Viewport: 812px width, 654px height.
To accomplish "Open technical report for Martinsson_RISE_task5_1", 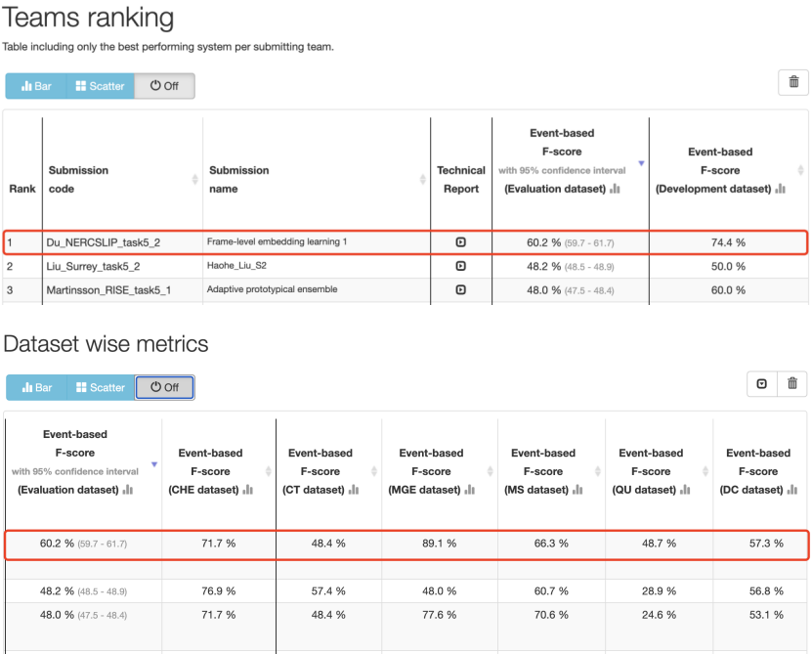I will [460, 289].
